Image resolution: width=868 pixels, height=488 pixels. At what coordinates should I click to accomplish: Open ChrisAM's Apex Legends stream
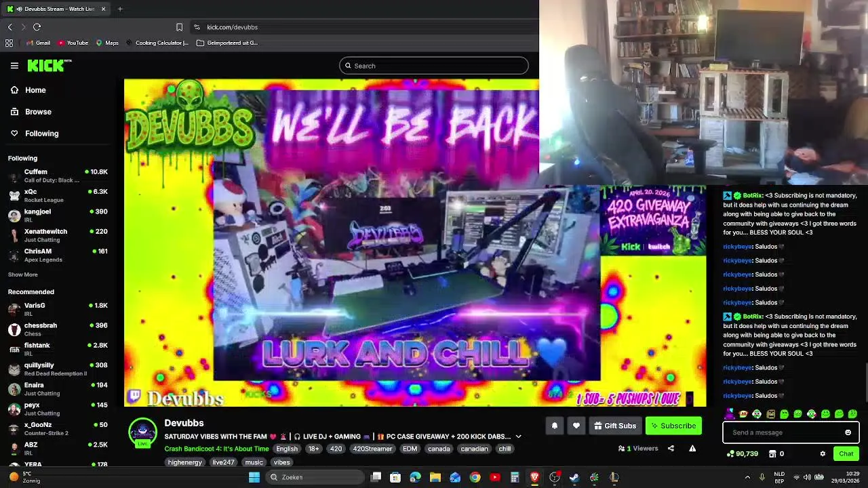point(58,255)
